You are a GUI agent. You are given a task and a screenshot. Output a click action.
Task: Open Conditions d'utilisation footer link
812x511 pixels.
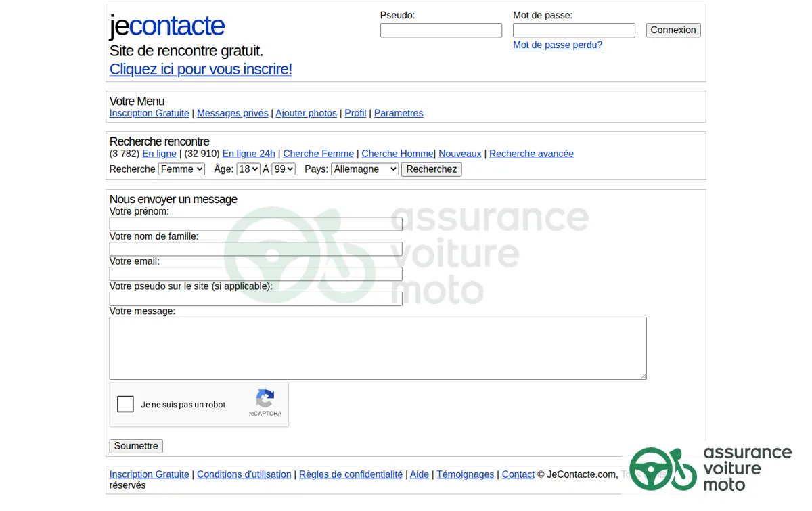click(x=244, y=474)
